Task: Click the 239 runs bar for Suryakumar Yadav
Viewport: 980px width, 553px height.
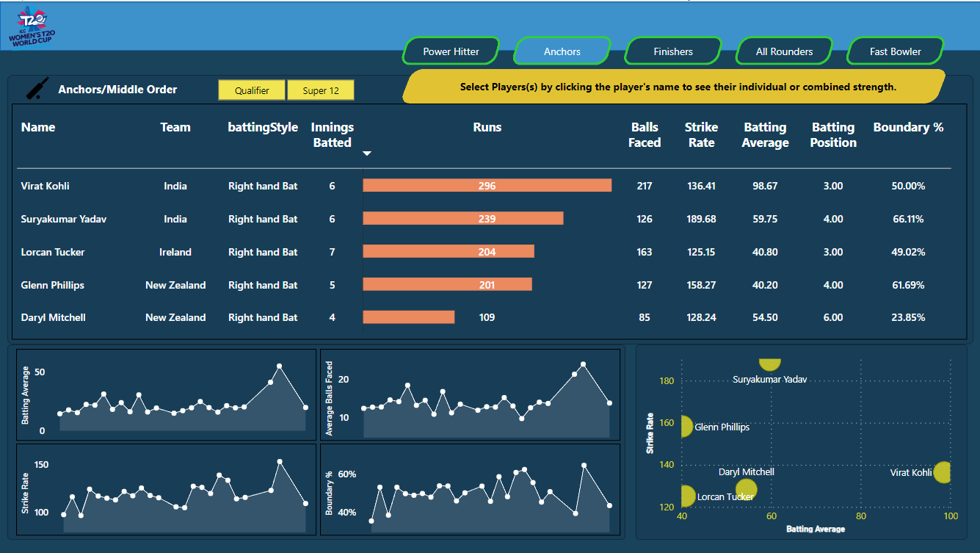Action: point(463,219)
